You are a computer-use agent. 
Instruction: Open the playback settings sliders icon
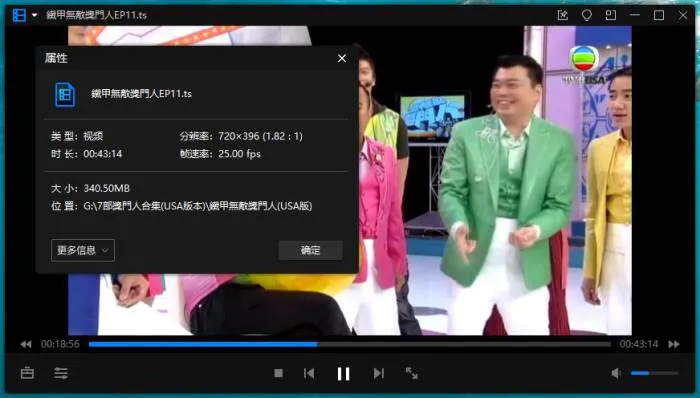coord(61,373)
